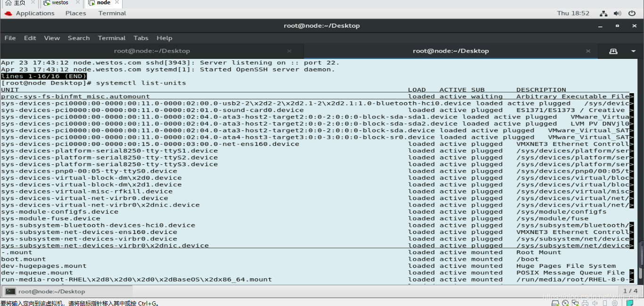Close the first root@node:~/Desktop terminal tab
The height and width of the screenshot is (306, 644).
pos(289,51)
